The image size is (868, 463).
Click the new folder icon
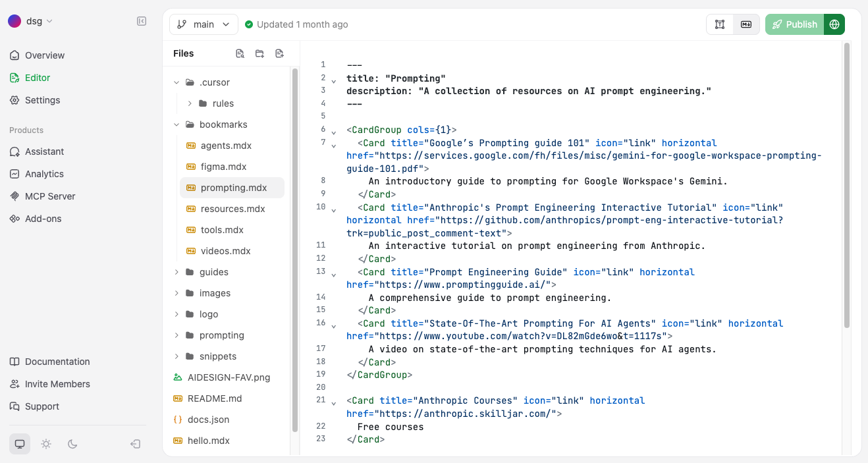point(259,53)
